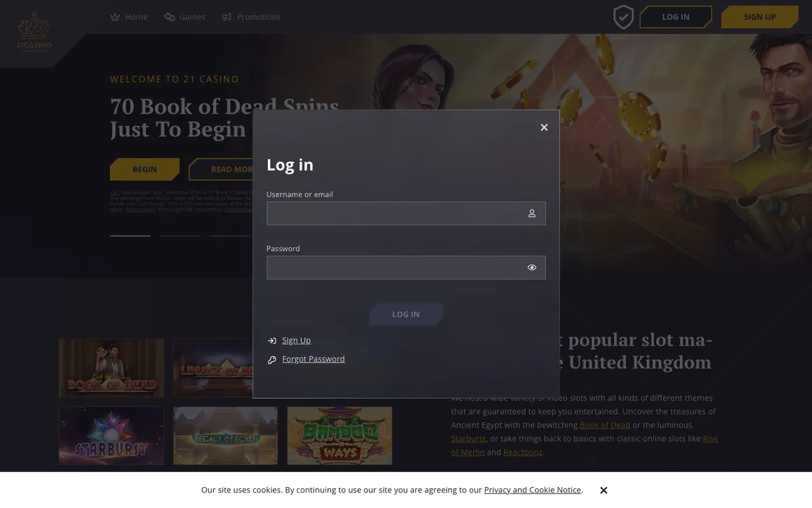This screenshot has height=508, width=812.
Task: Click the Home crown icon
Action: pyautogui.click(x=115, y=17)
